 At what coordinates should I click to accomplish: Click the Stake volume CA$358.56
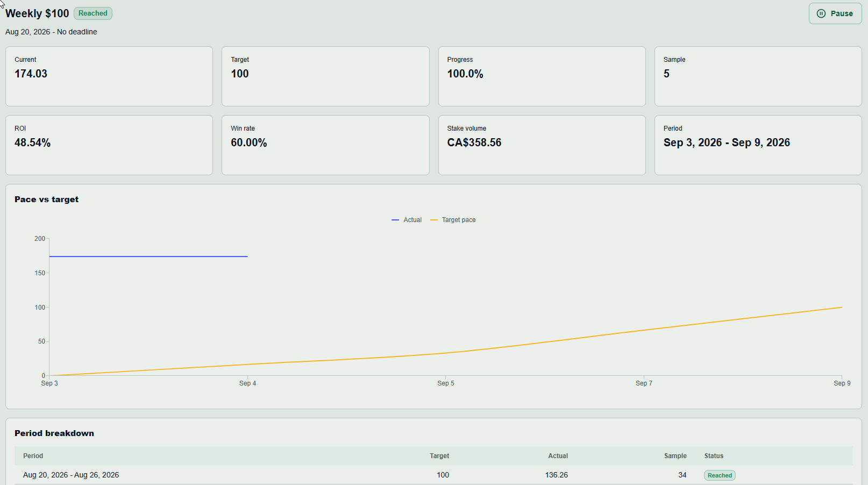(x=474, y=142)
